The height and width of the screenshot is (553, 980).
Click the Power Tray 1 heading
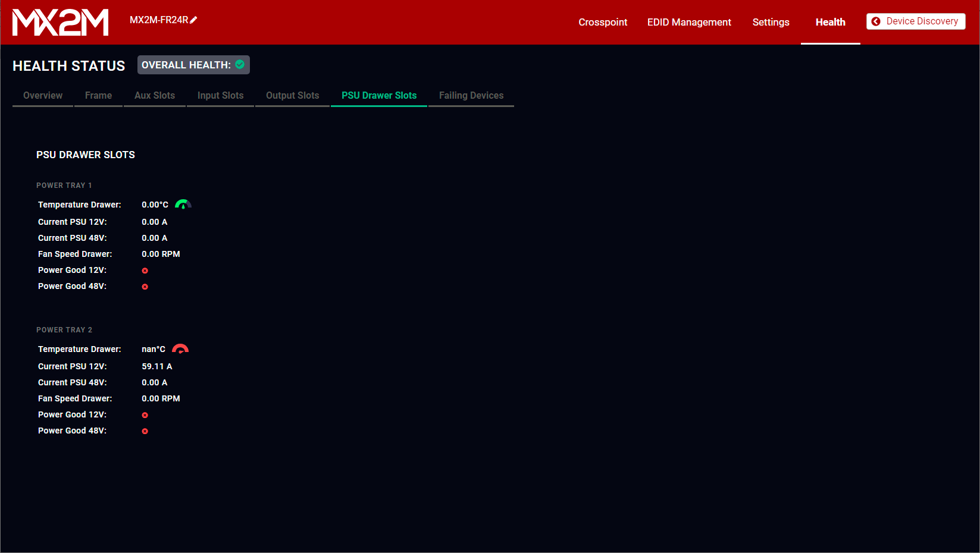tap(64, 186)
